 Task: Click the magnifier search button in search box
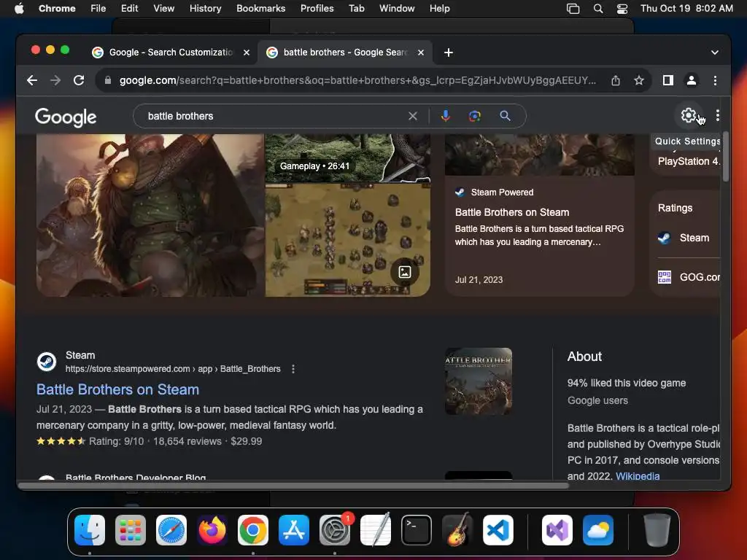tap(505, 116)
